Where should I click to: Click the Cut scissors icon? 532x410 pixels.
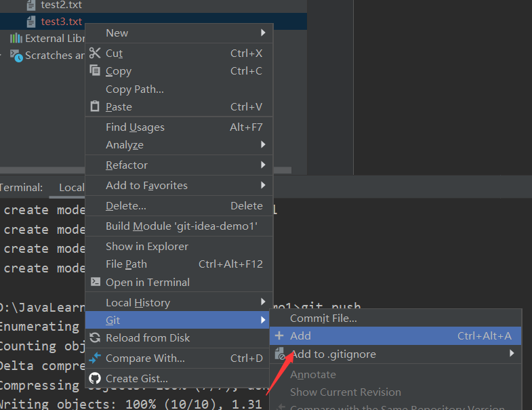click(95, 53)
